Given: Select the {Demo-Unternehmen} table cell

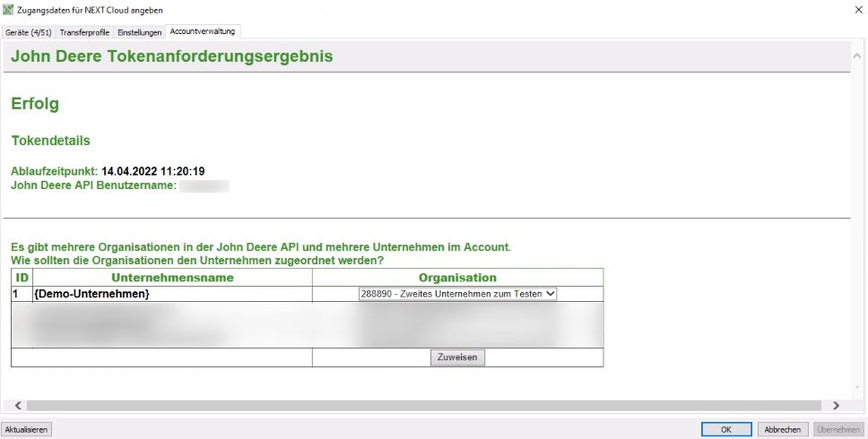Looking at the screenshot, I should pyautogui.click(x=91, y=294).
